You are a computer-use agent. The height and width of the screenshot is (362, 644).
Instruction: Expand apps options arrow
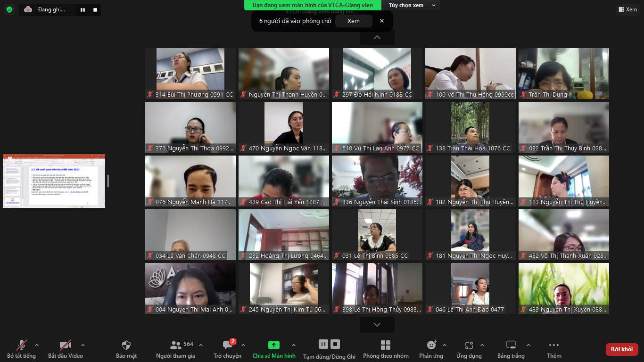482,345
